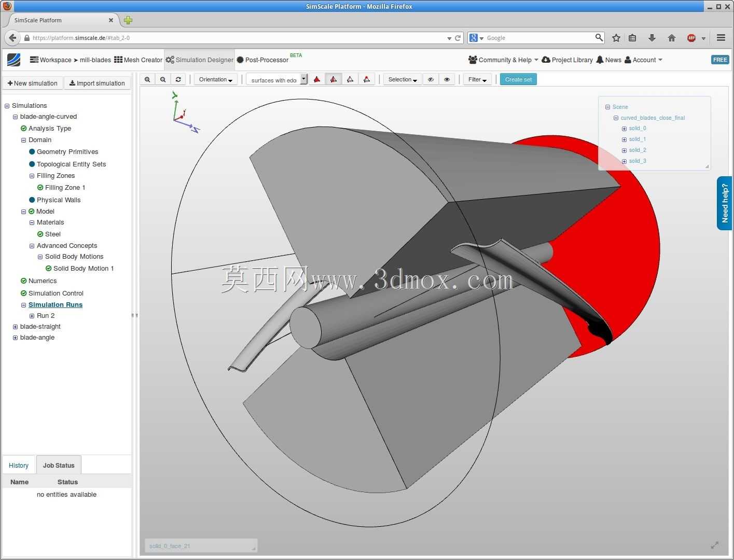Reload the page in the address bar
734x560 pixels.
(x=458, y=38)
